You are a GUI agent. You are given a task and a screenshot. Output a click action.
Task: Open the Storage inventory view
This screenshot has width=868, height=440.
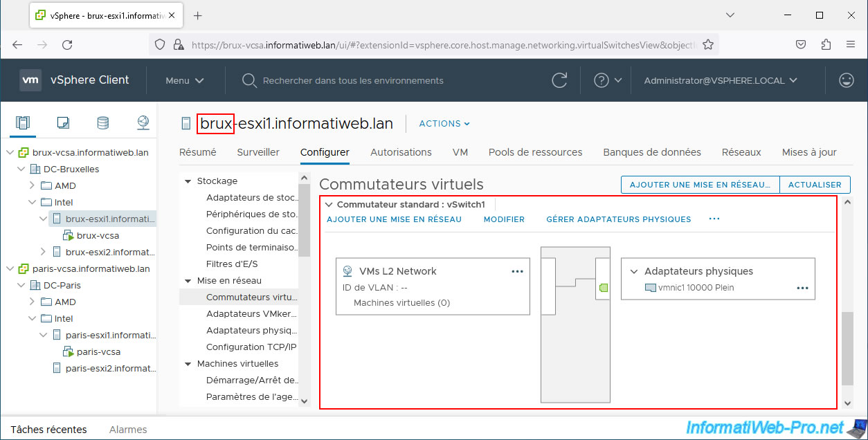[102, 123]
